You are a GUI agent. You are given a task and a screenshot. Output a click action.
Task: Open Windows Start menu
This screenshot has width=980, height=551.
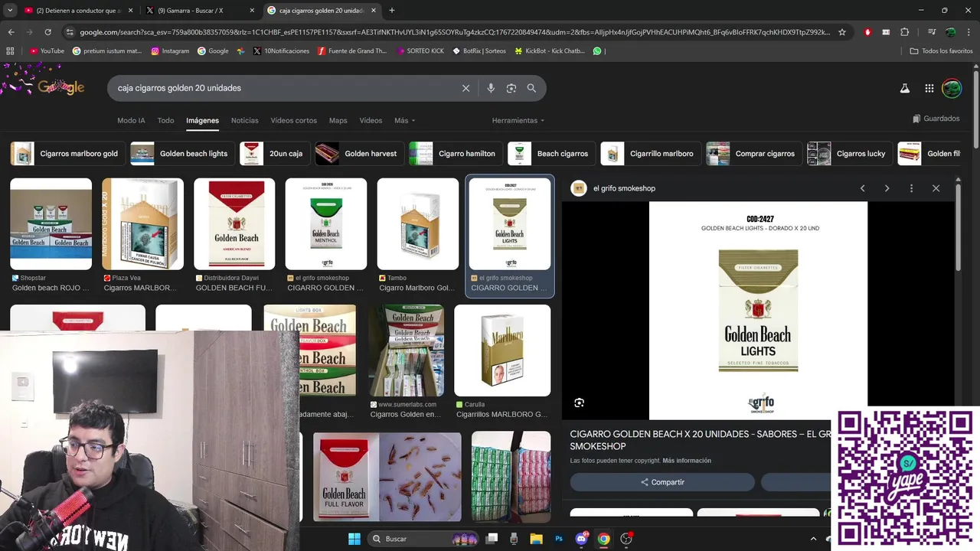tap(354, 539)
